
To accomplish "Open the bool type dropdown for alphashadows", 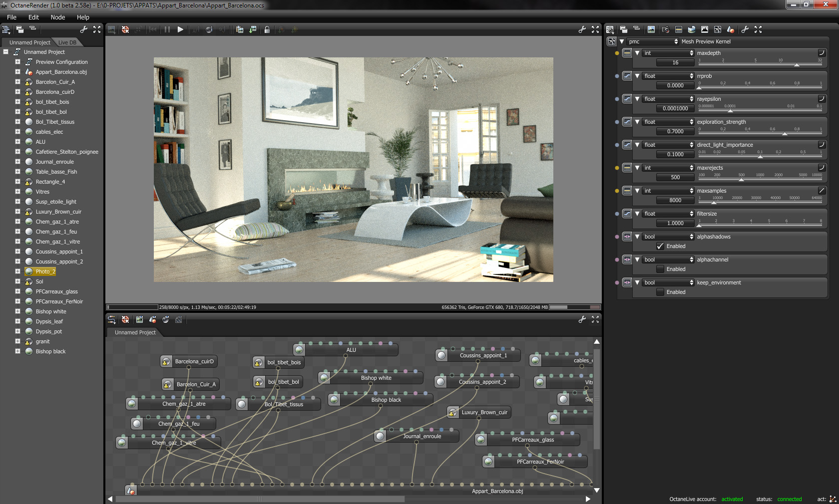I will pyautogui.click(x=668, y=237).
